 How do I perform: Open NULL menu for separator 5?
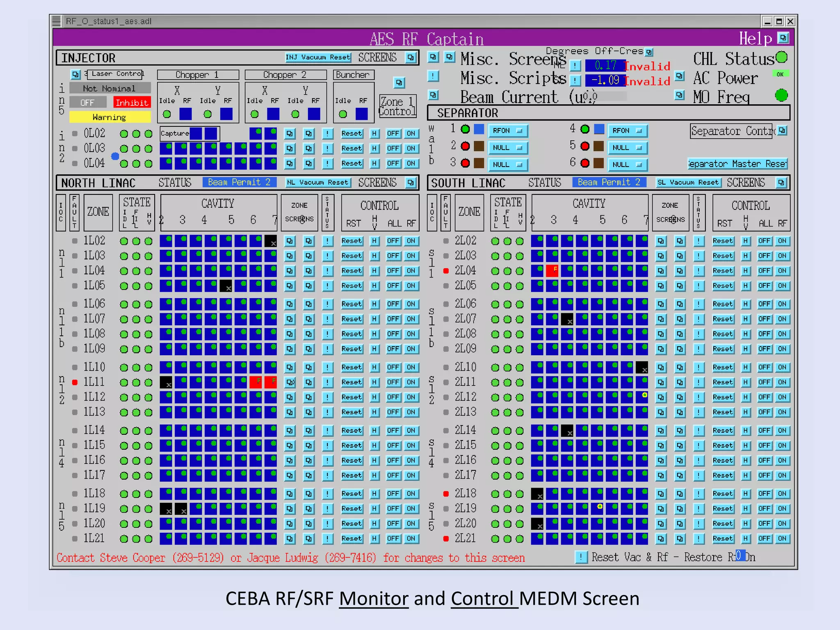[628, 148]
